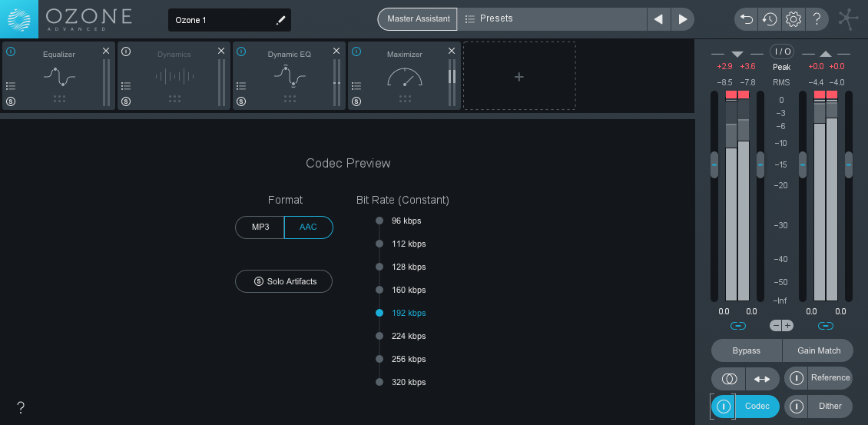Select the Maximizer gauge icon
Image resolution: width=868 pixels, height=425 pixels.
[x=405, y=77]
